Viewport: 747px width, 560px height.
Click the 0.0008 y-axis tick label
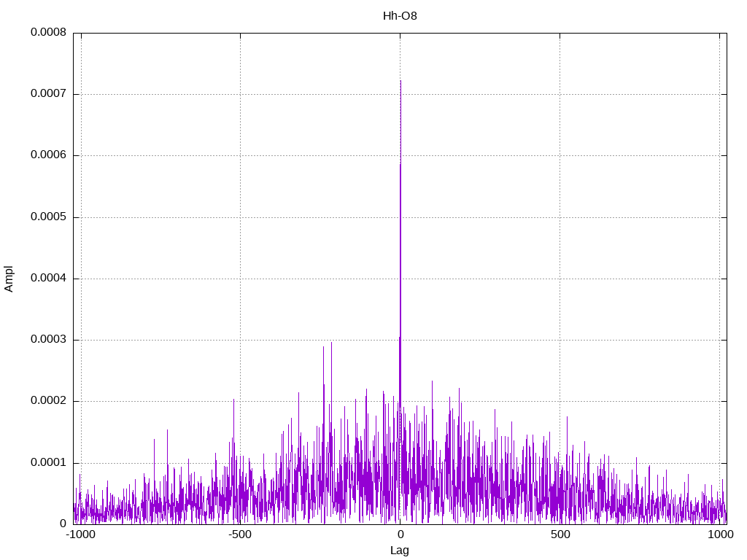point(49,32)
